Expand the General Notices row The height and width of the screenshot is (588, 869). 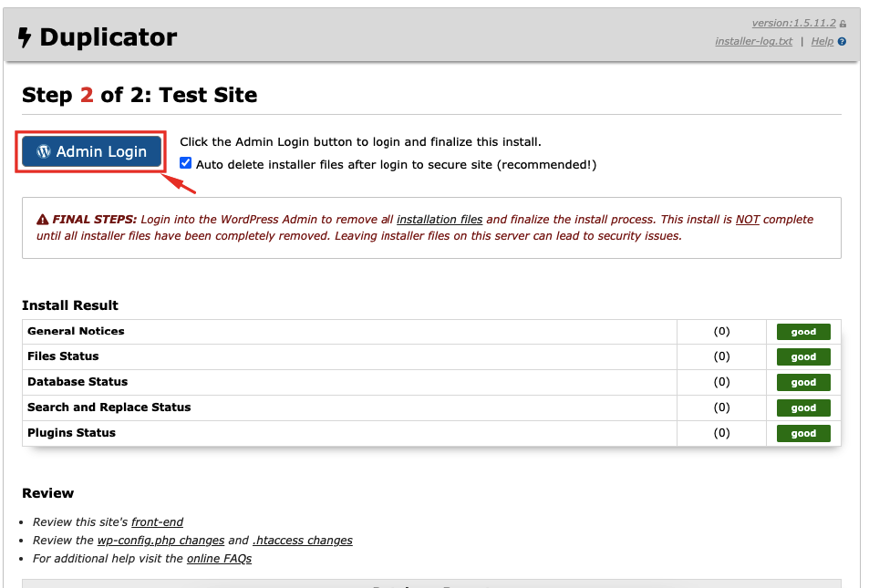tap(431, 332)
